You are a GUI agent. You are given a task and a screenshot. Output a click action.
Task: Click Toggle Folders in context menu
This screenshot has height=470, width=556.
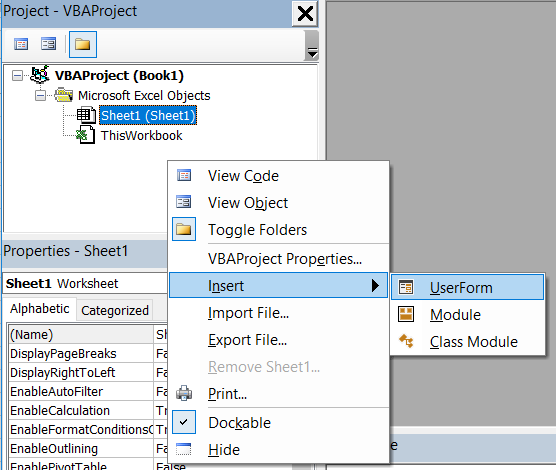tap(279, 230)
